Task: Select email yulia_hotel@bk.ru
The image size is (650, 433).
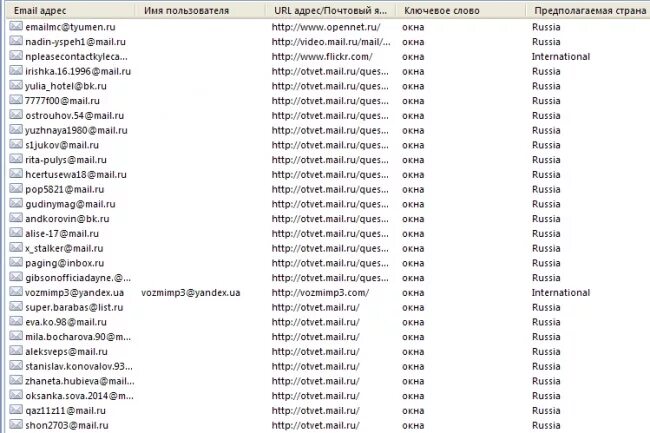Action: coord(65,86)
